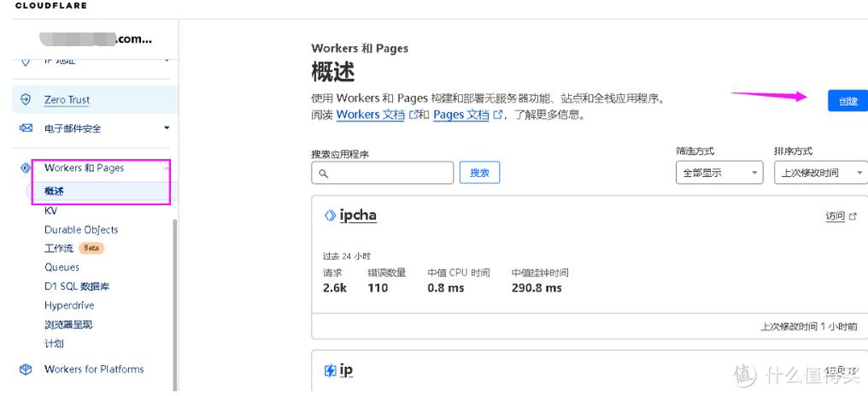Click the 概述 page heading
Viewport: 868px width, 396px height.
[332, 72]
